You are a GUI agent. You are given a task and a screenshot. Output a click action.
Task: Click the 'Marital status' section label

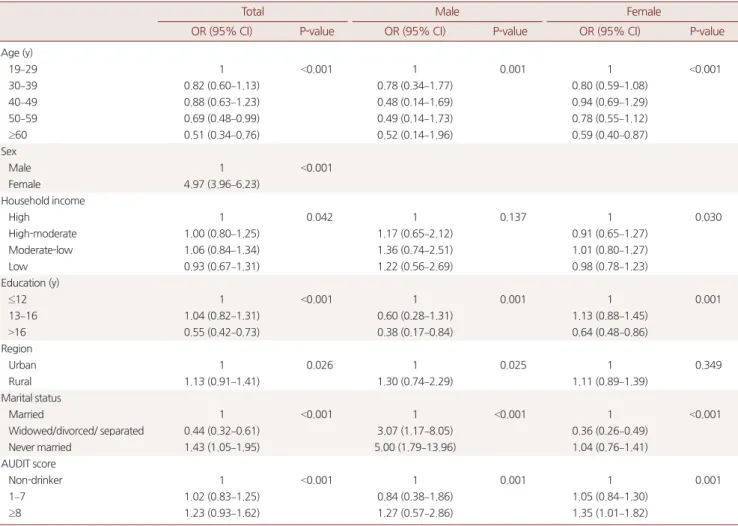tap(31, 398)
